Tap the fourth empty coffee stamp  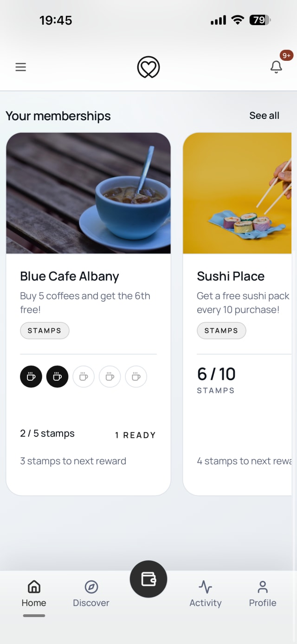(110, 377)
